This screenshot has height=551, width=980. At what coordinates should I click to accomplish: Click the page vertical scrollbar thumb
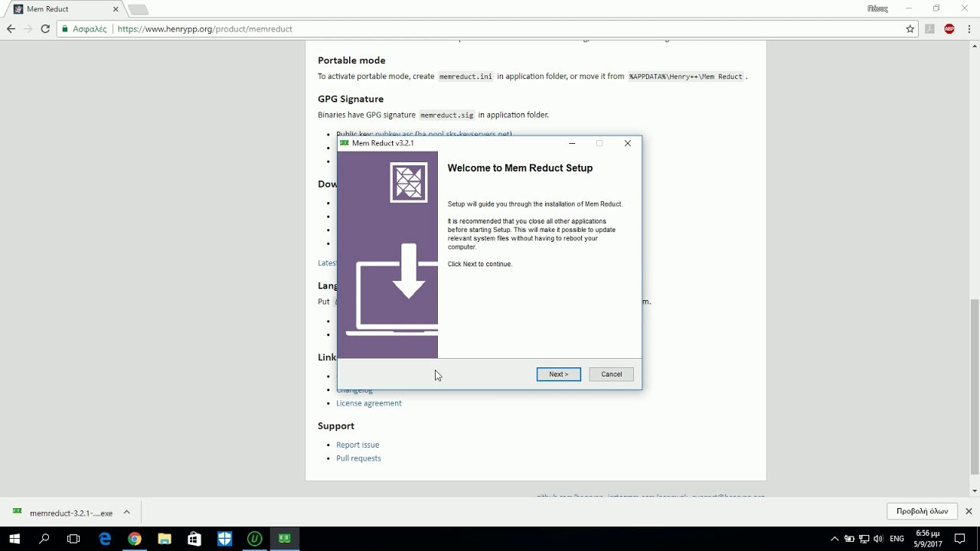[x=975, y=387]
